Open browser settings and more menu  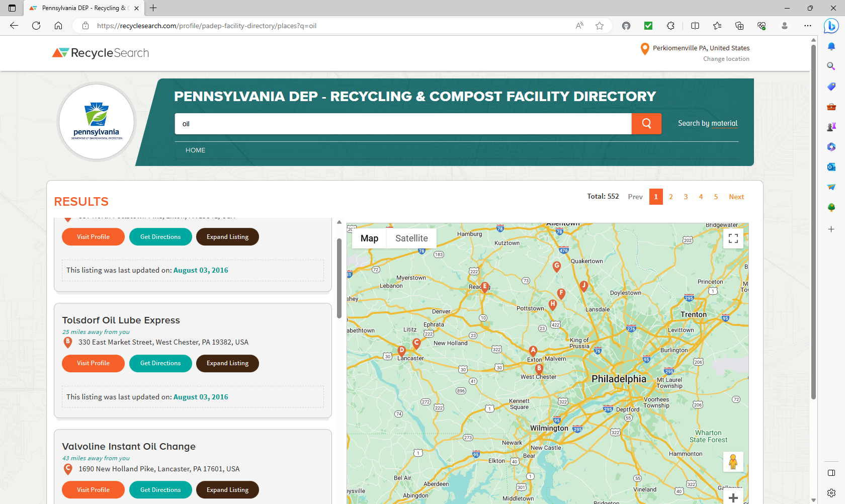pyautogui.click(x=808, y=26)
